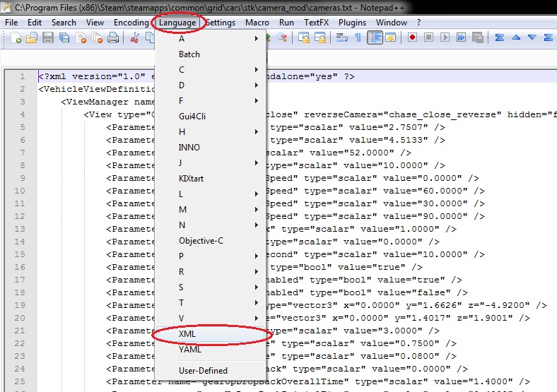557x392 pixels.
Task: Run macro multiple times with double-arrow icon
Action: [x=461, y=37]
